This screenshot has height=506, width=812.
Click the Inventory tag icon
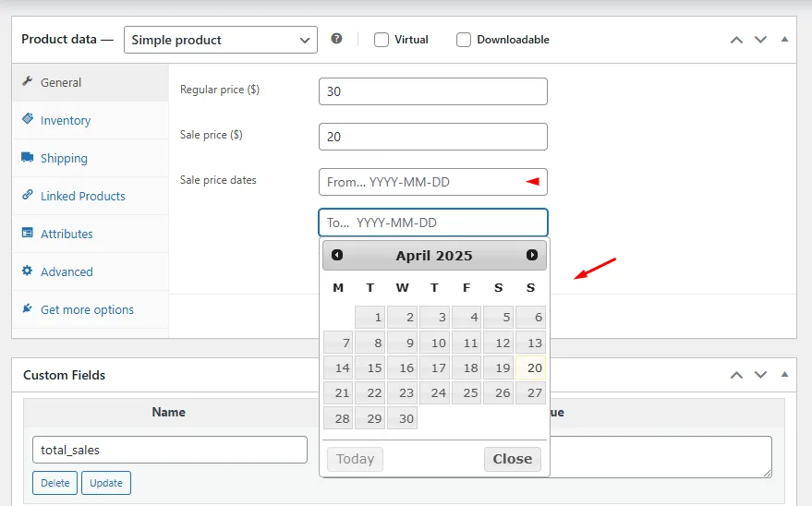28,120
